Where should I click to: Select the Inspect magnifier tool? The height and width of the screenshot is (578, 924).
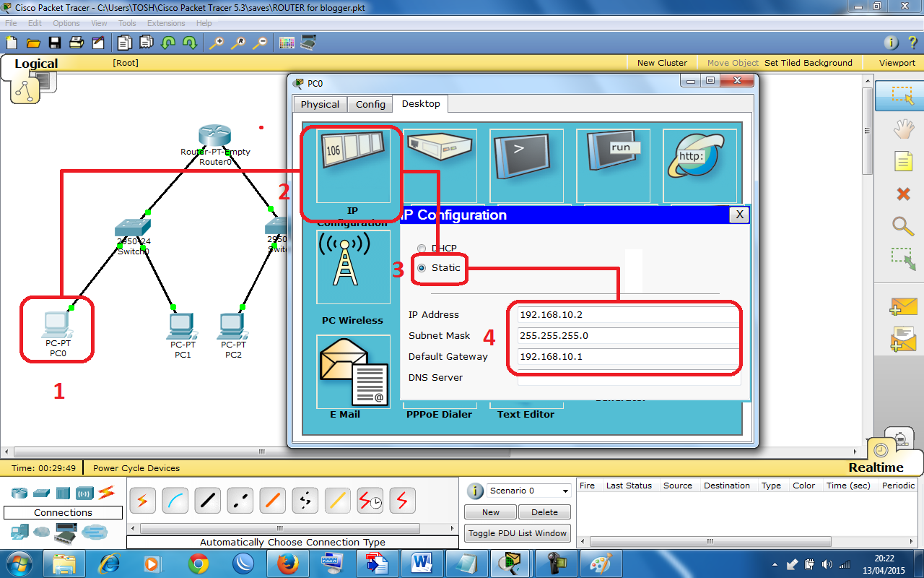(x=903, y=226)
